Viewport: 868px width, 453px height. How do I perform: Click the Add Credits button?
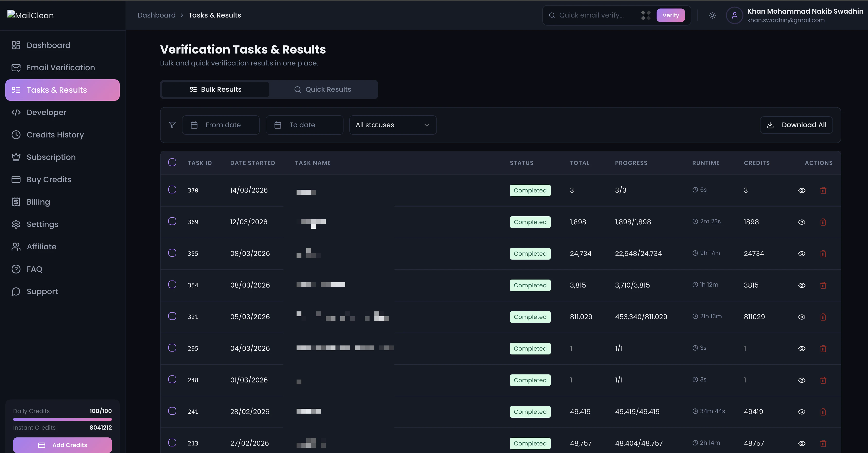(x=62, y=445)
